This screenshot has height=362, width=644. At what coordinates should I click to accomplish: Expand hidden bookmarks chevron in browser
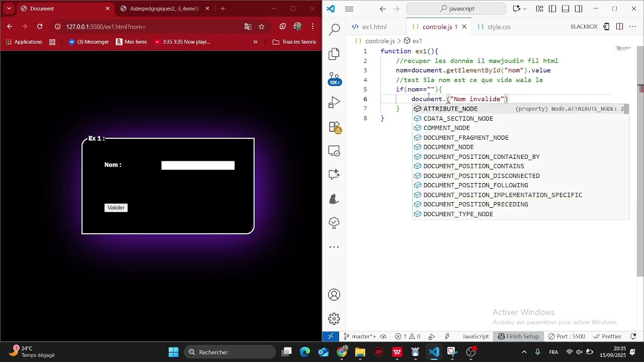point(256,42)
